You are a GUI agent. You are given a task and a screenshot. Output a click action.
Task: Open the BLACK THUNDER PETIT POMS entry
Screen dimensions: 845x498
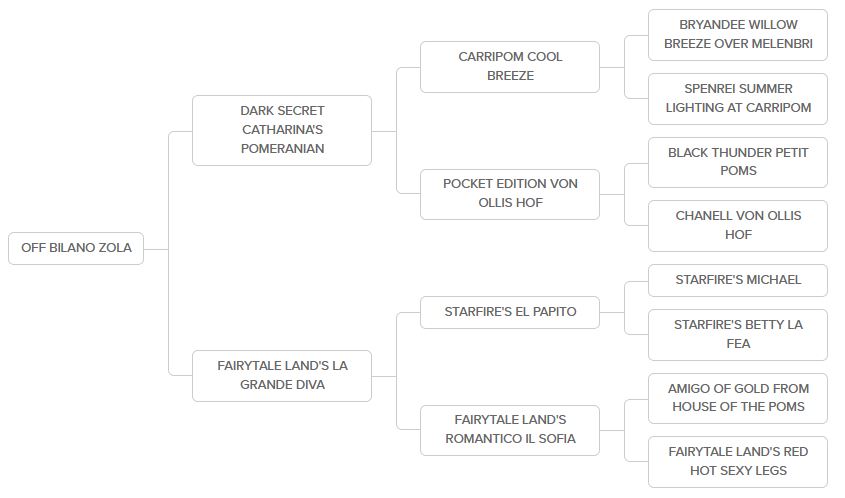(738, 161)
